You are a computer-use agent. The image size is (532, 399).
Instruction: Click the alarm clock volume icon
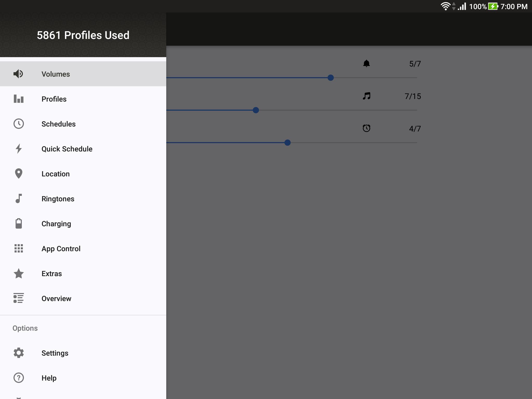[366, 128]
